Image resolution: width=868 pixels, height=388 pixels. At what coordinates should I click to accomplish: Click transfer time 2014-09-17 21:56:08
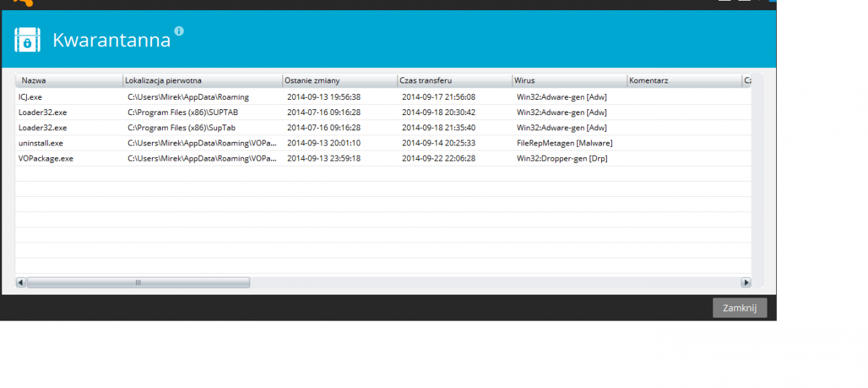(438, 97)
